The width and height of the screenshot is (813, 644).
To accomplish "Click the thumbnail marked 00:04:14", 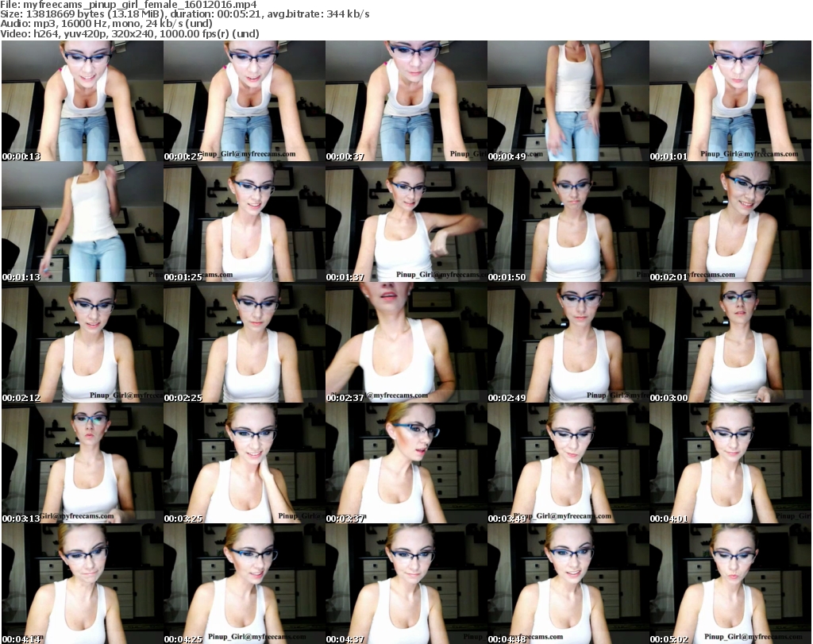I will (82, 584).
